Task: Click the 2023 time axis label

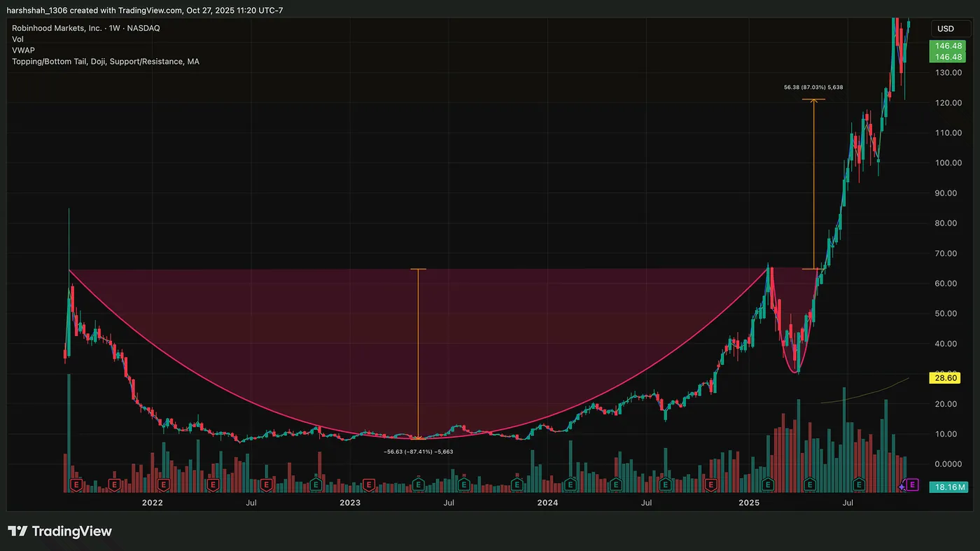Action: 349,503
